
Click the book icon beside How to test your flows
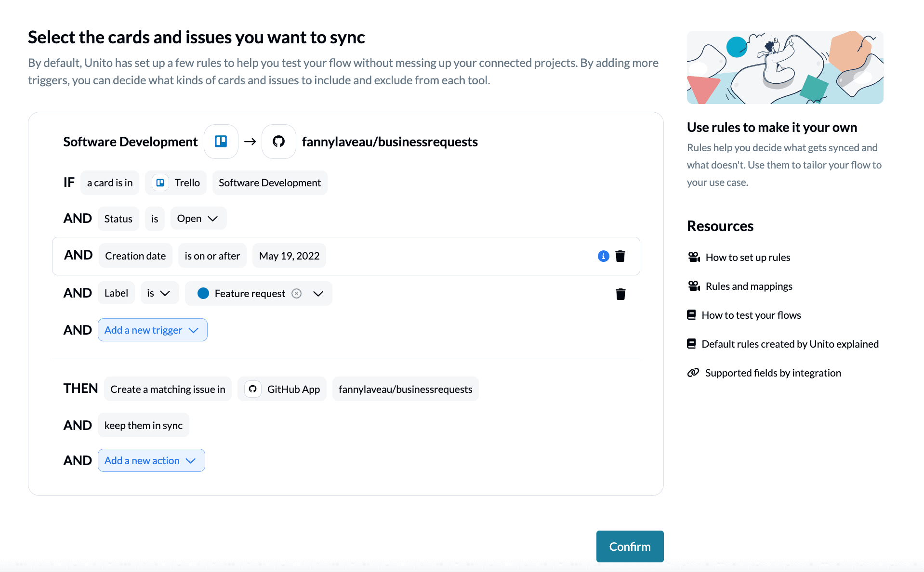[x=692, y=314]
